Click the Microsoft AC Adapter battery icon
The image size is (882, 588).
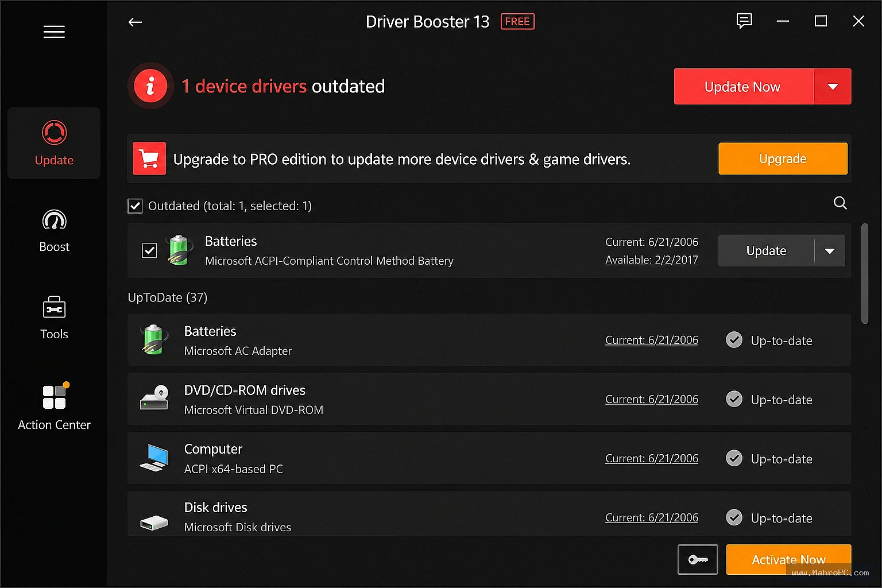[x=154, y=340]
